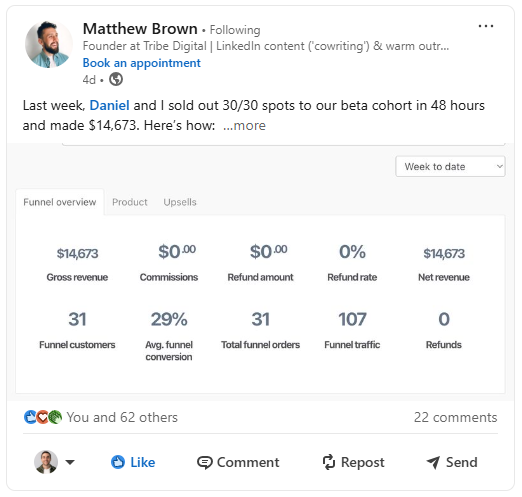Viewport: 522px width, 497px height.
Task: Click the Book an appointment link
Action: [x=142, y=63]
